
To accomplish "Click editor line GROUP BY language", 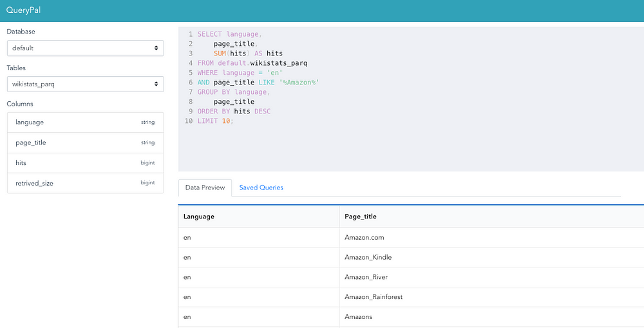I will click(x=234, y=92).
